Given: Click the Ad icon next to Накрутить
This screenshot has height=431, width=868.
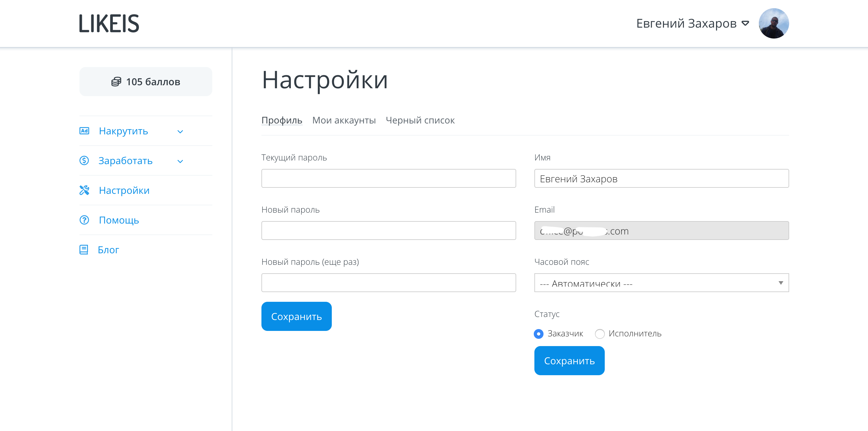Looking at the screenshot, I should [84, 131].
